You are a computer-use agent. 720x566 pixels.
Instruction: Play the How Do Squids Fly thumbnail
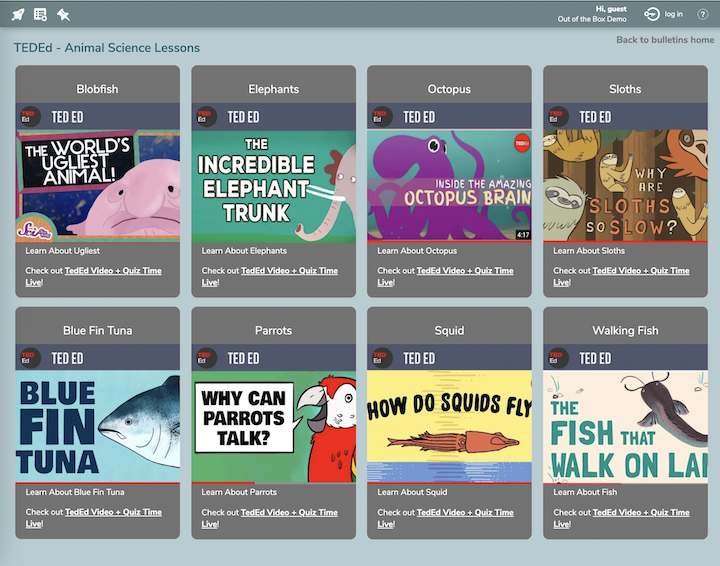(450, 426)
